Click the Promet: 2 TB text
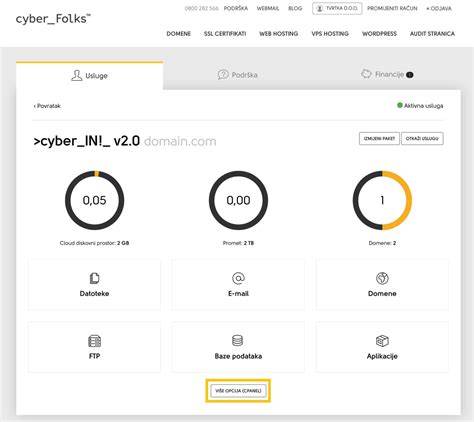474x422 pixels. pos(238,243)
